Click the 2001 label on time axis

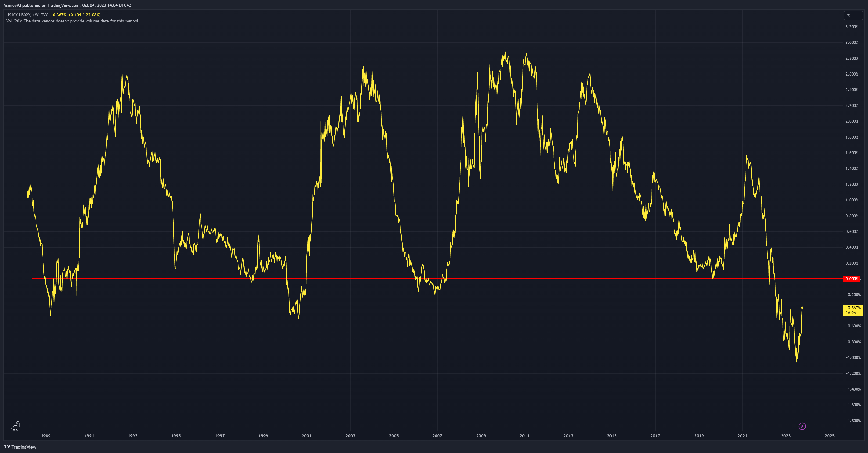(x=306, y=436)
